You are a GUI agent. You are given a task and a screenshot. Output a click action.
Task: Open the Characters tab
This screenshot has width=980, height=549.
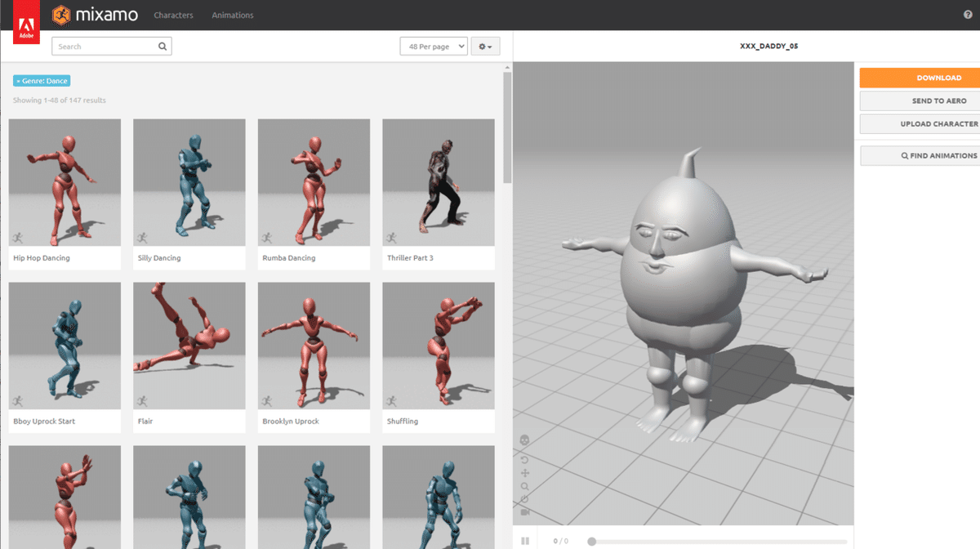(173, 16)
